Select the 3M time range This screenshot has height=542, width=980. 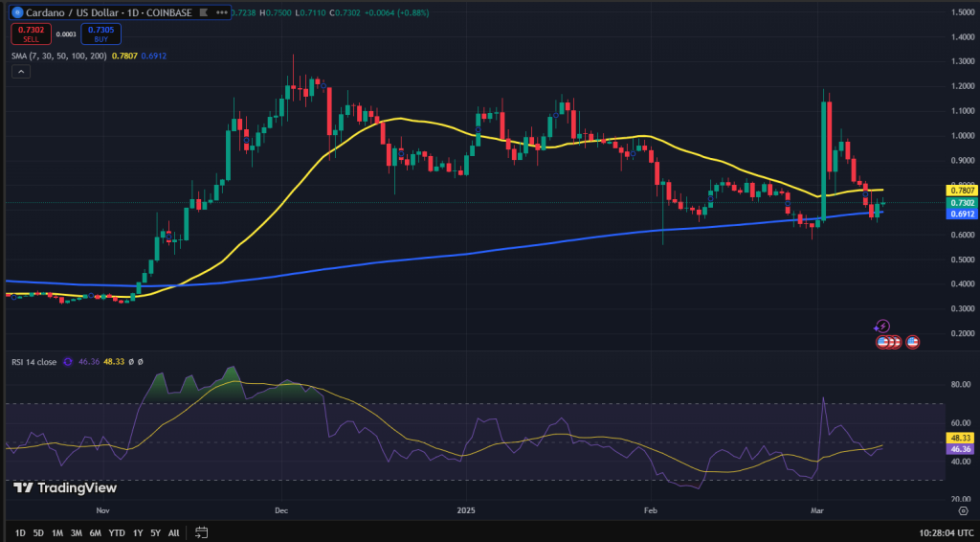click(77, 533)
